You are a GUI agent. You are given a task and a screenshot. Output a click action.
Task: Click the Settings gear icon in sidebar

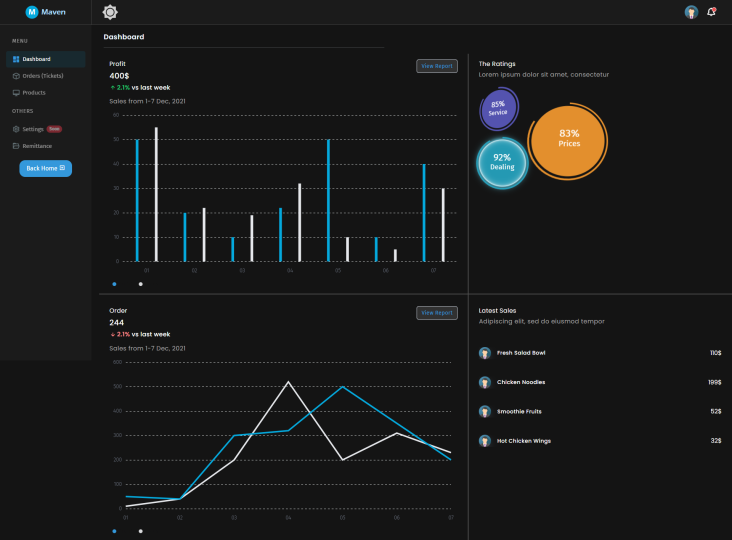[x=16, y=129]
